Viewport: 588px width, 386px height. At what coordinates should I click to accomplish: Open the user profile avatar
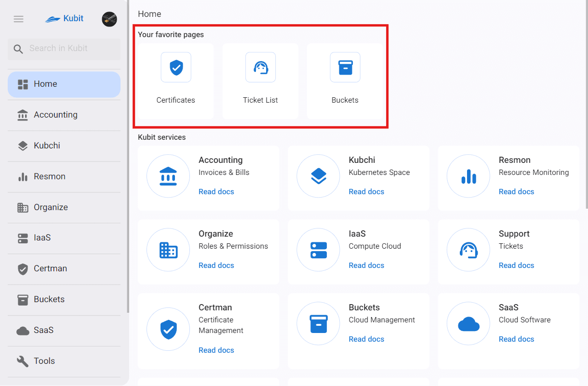[x=109, y=19]
